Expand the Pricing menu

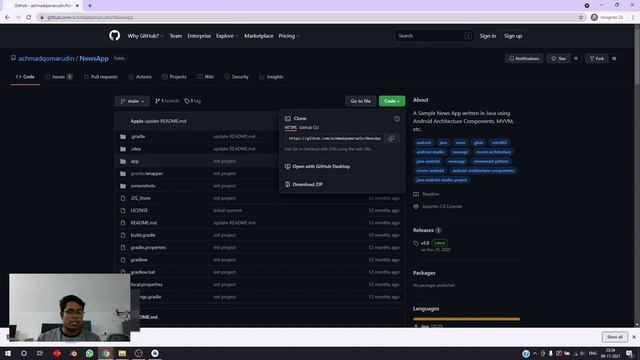click(289, 36)
